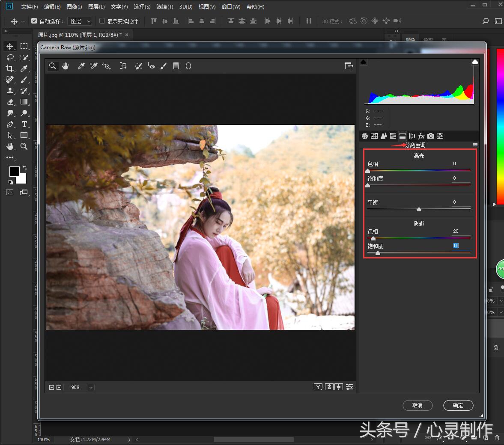Select the Hand tool in Camera Raw

(x=65, y=66)
